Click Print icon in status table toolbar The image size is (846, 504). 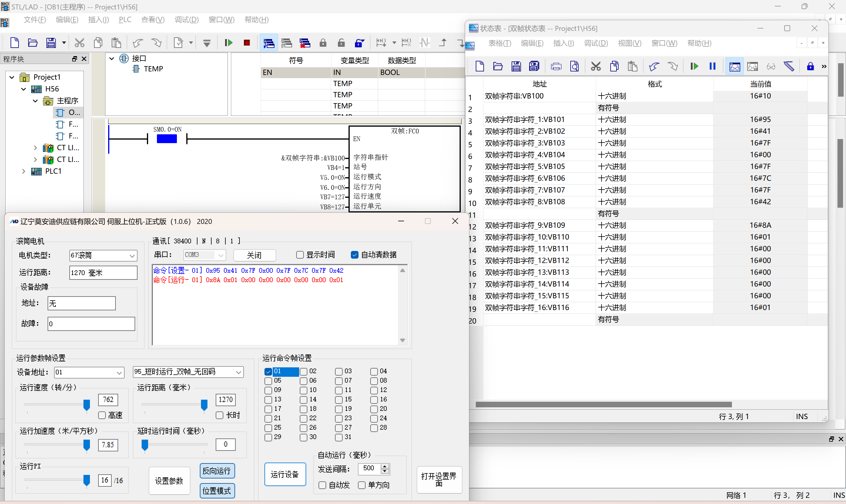[x=556, y=66]
